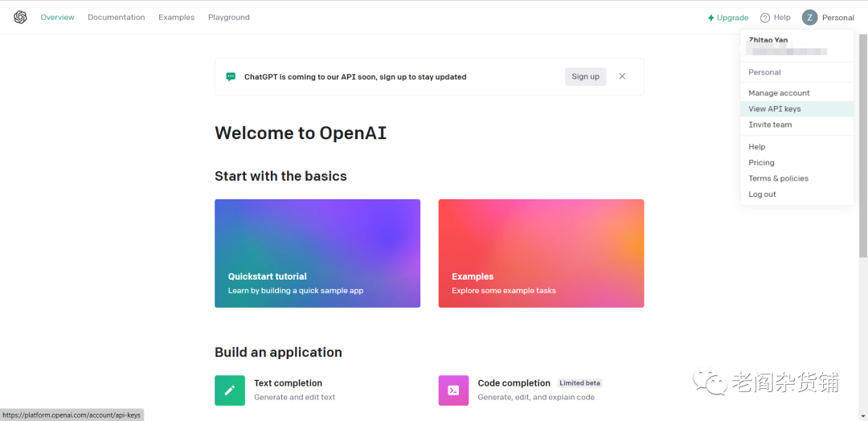Click the Zhitao Yan name text
The height and width of the screenshot is (421, 868).
point(768,40)
